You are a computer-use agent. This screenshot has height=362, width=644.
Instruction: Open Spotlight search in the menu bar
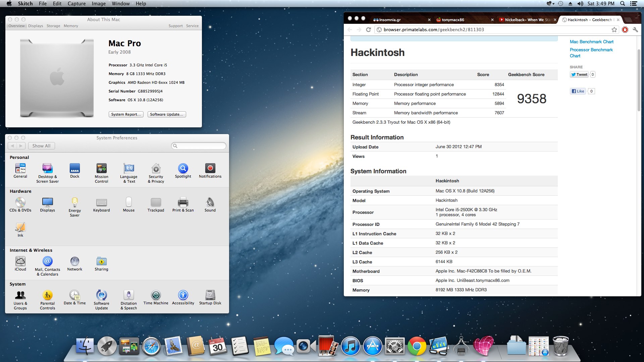click(623, 3)
